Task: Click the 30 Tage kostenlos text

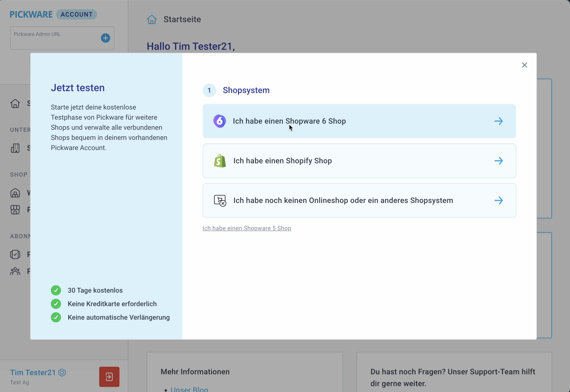Action: point(95,290)
